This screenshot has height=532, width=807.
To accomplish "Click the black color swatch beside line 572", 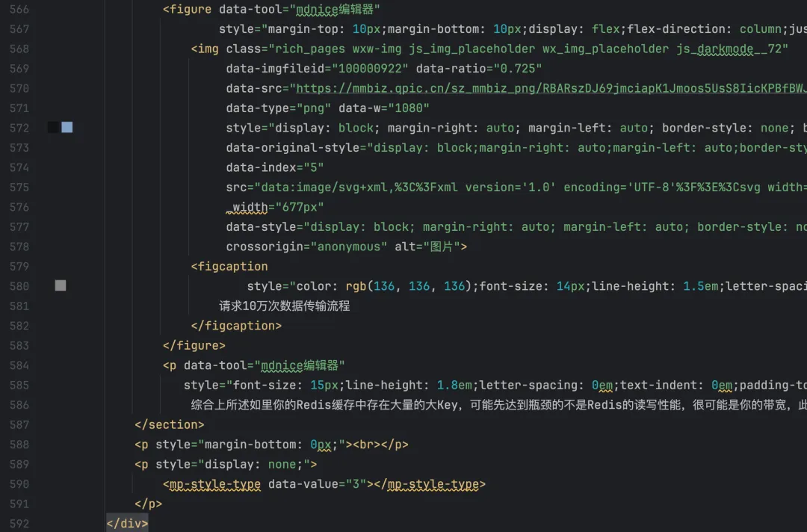I will point(53,127).
